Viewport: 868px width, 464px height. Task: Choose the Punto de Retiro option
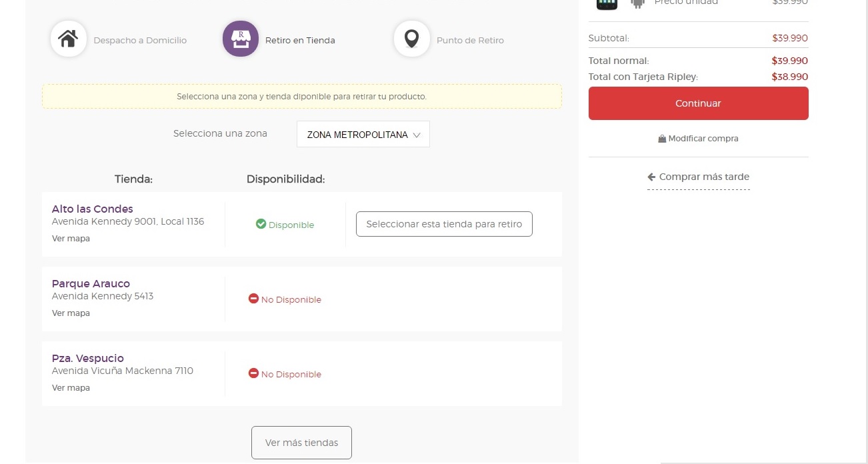(x=470, y=41)
